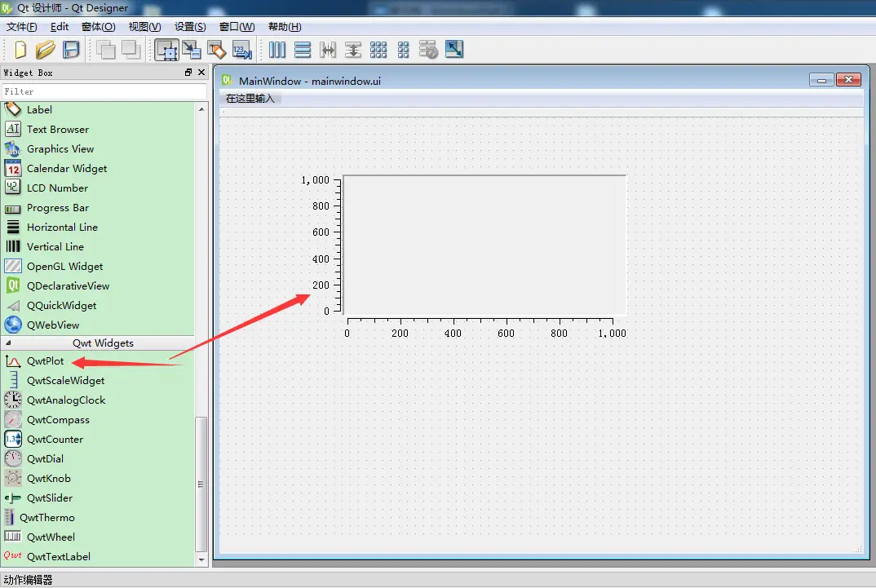
Task: Select Edit Widgets mode icon
Action: 166,50
